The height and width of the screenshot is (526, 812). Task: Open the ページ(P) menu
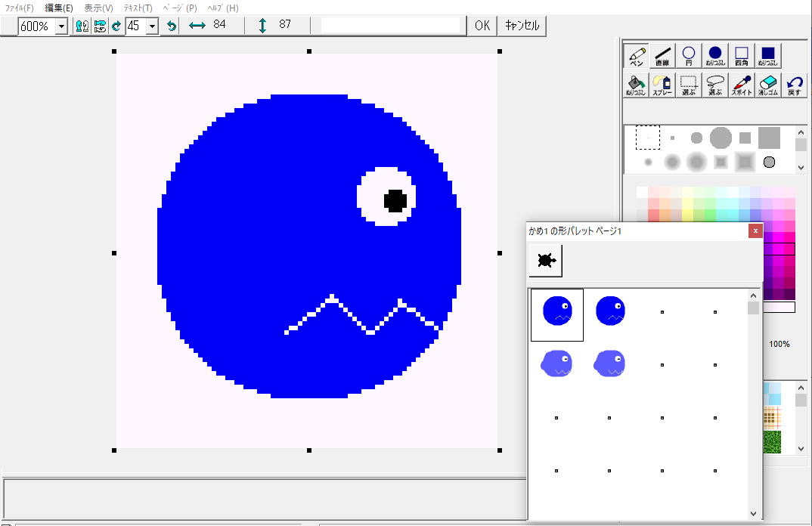pos(180,8)
